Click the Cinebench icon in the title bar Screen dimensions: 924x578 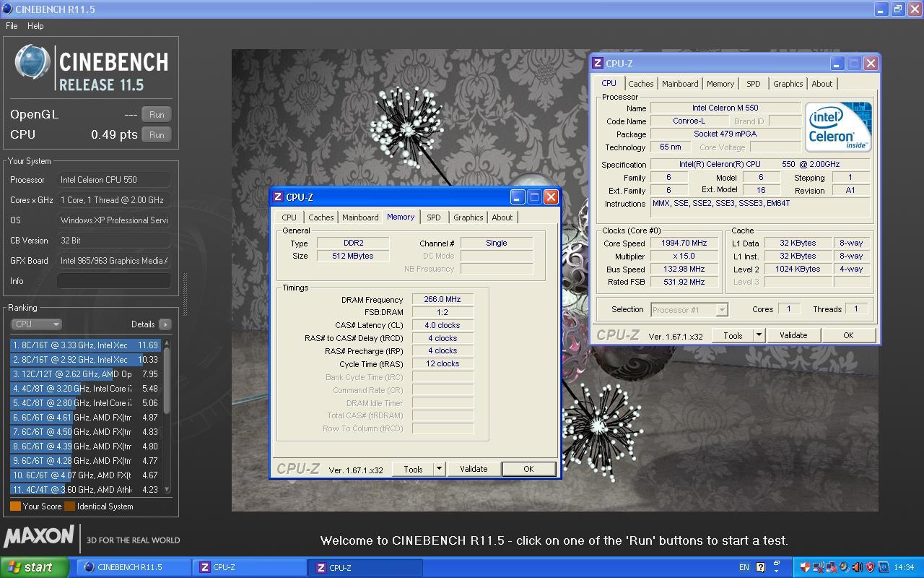click(7, 9)
